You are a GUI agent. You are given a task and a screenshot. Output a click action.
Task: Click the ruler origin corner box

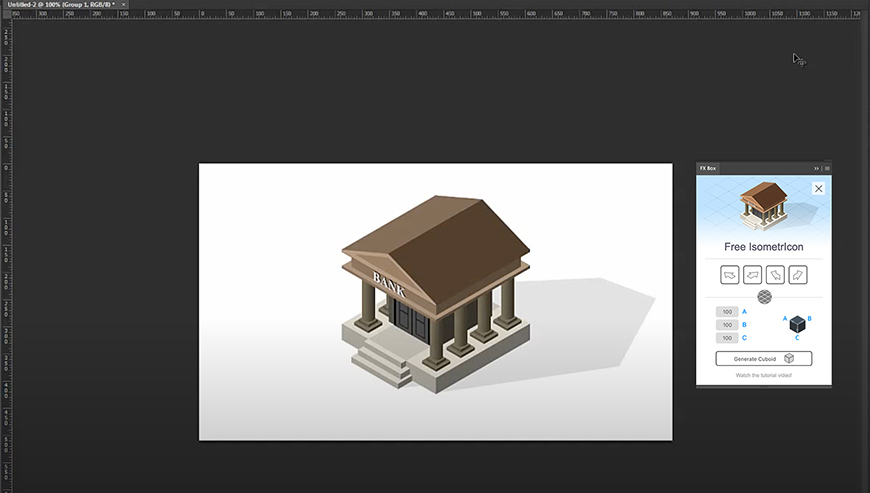tap(6, 14)
